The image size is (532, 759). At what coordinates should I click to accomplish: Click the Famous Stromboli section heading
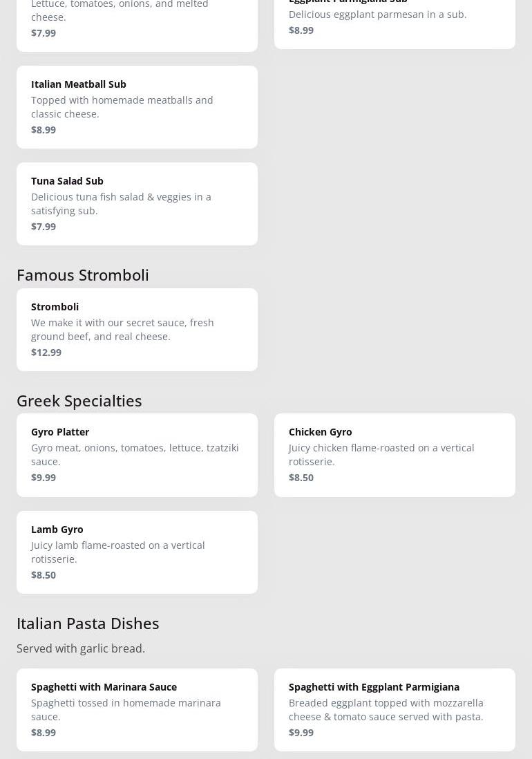click(x=83, y=275)
